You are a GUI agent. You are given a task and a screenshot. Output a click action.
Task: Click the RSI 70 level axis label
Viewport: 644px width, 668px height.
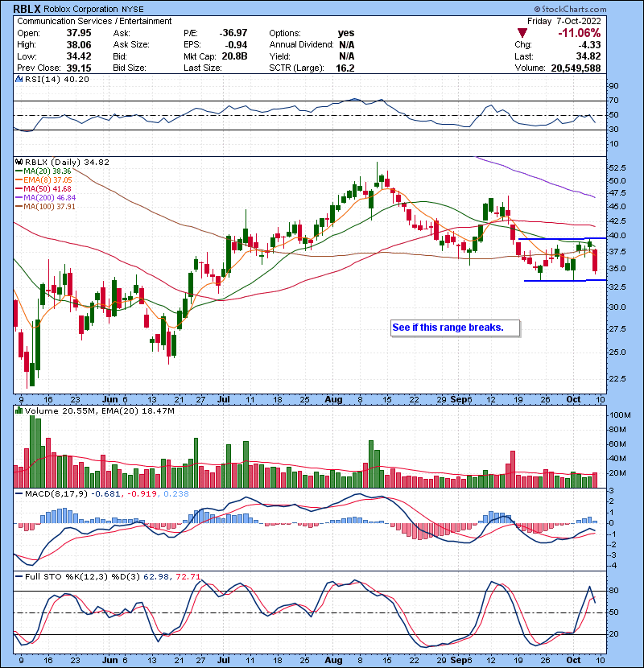point(613,101)
